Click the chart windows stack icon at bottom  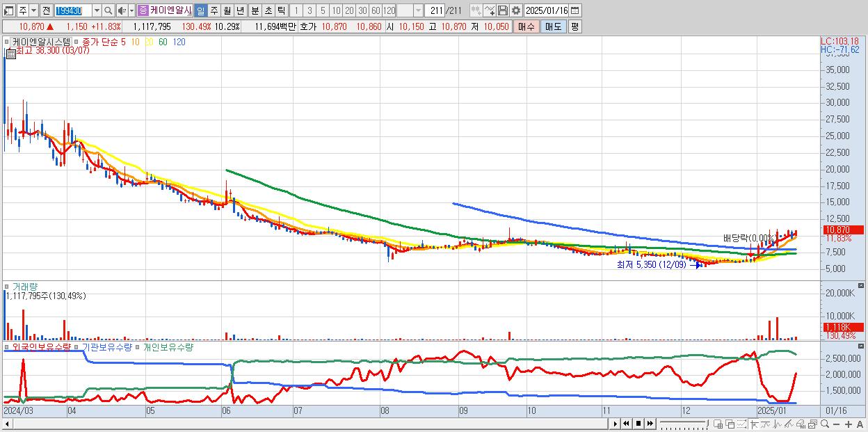point(812,424)
